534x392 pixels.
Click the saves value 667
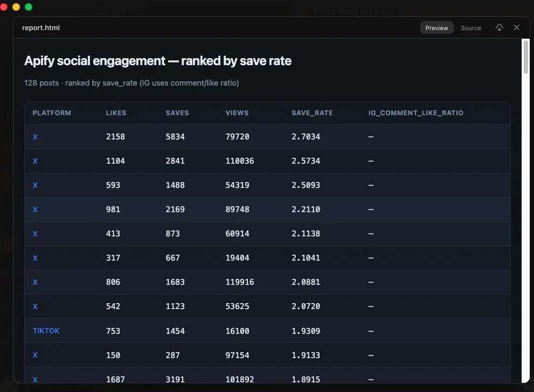tap(172, 258)
